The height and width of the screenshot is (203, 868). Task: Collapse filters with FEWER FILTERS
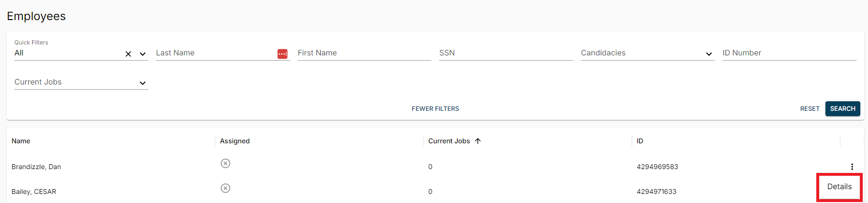click(435, 109)
